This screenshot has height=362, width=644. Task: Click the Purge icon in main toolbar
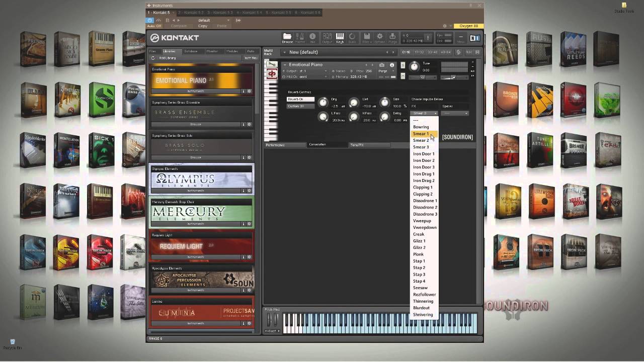(x=392, y=37)
